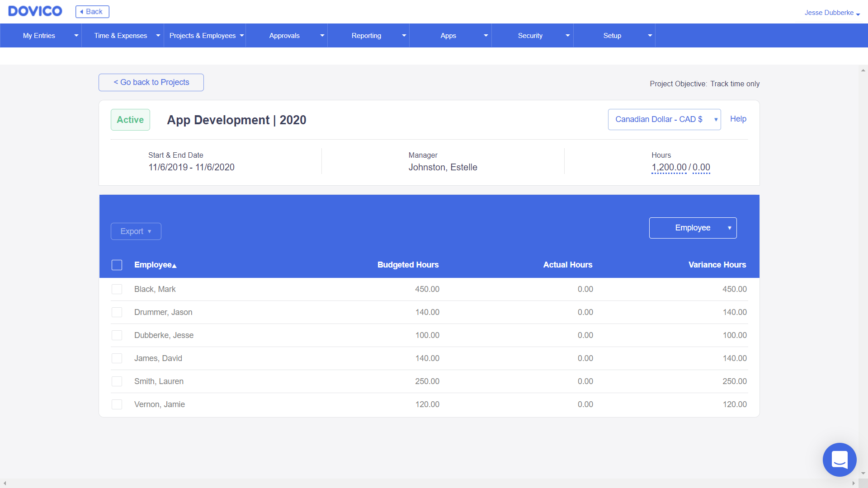
Task: Click the Setup menu caret icon
Action: (650, 36)
